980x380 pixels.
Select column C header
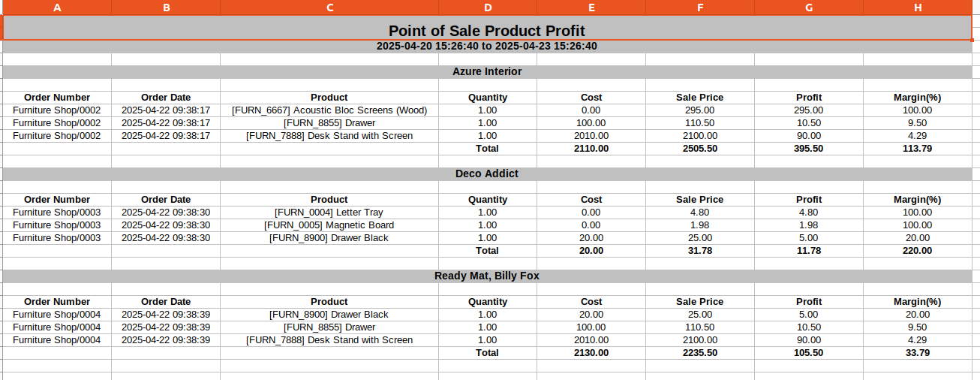pos(329,8)
